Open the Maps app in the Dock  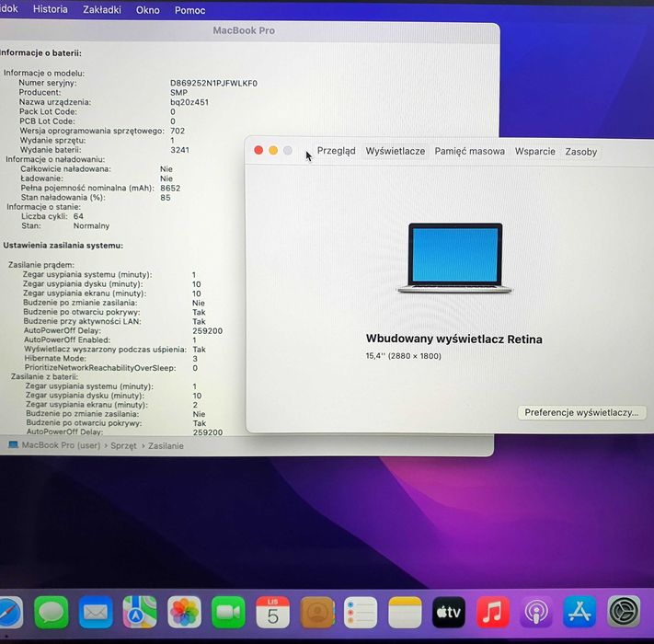coord(140,613)
